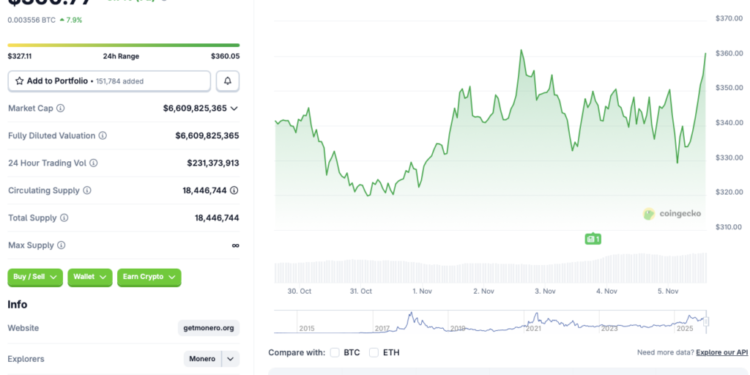Click the historical range navigator handle
This screenshot has height=375, width=750.
[706, 321]
